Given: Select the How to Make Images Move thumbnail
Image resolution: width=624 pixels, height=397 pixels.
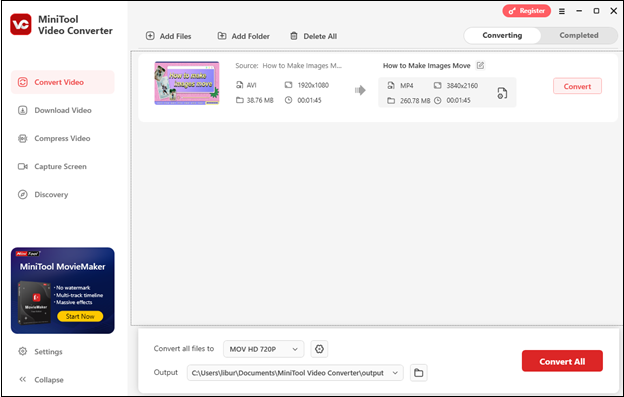Looking at the screenshot, I should (x=187, y=83).
